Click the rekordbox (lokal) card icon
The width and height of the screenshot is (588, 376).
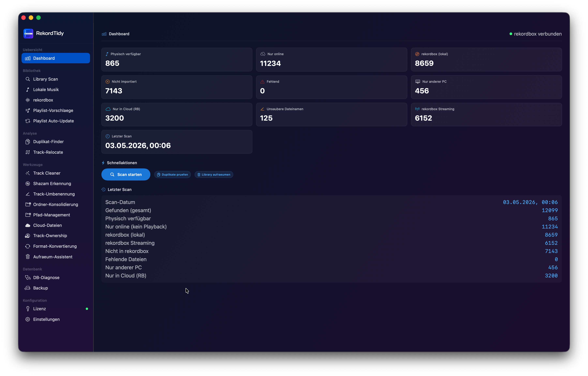[x=417, y=54]
